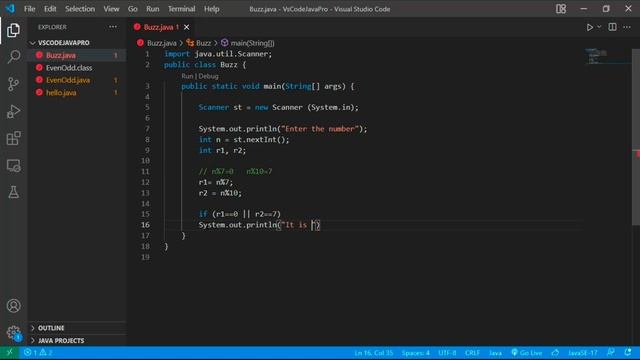Click the comment on line 11

coord(235,171)
